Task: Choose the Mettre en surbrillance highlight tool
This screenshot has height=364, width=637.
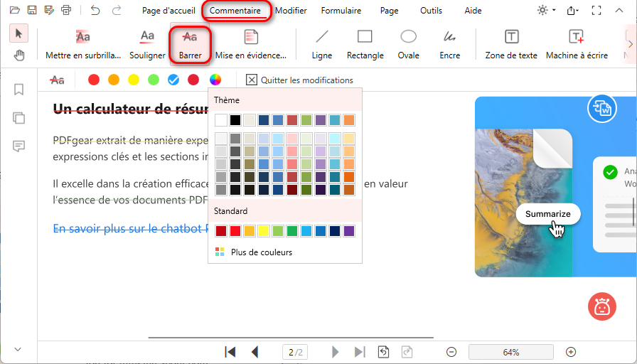Action: tap(83, 45)
